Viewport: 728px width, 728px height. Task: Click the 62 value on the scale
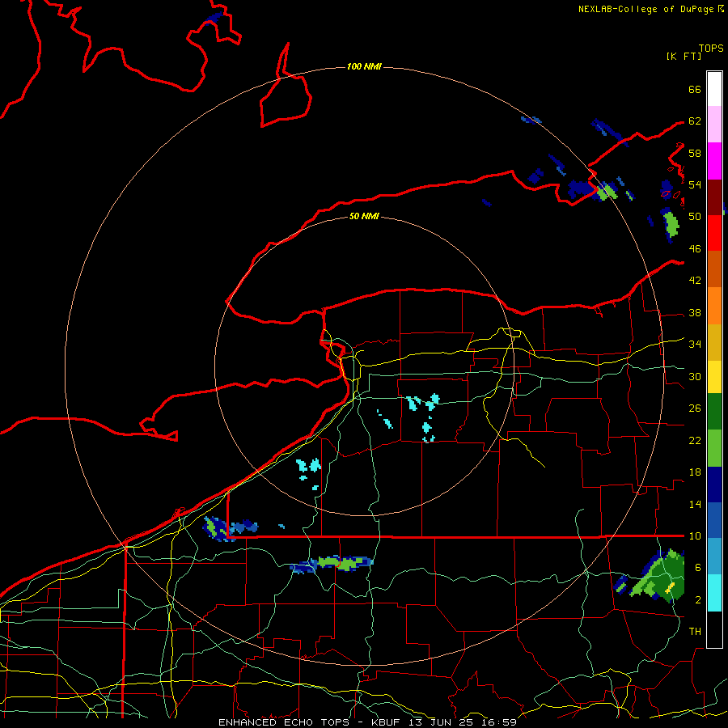click(695, 121)
